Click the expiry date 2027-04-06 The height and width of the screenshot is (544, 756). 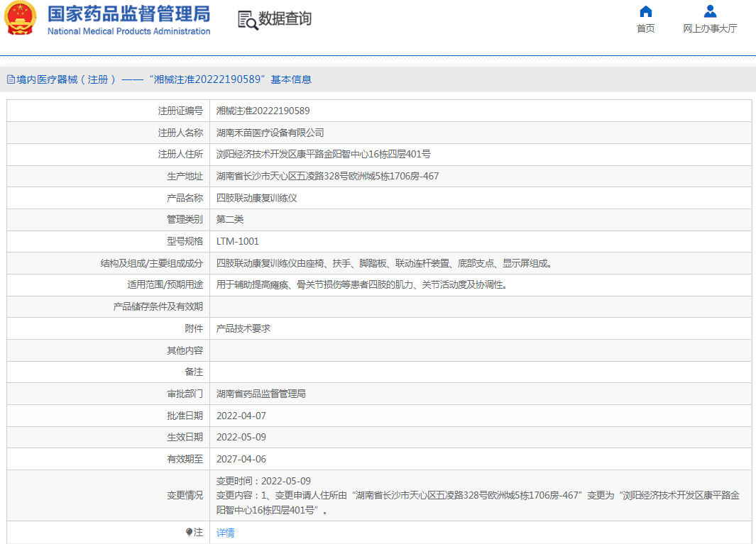click(241, 459)
